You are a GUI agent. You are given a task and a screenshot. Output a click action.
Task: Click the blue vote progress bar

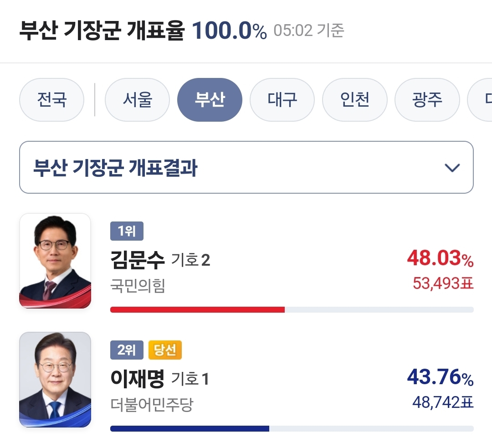point(190,428)
